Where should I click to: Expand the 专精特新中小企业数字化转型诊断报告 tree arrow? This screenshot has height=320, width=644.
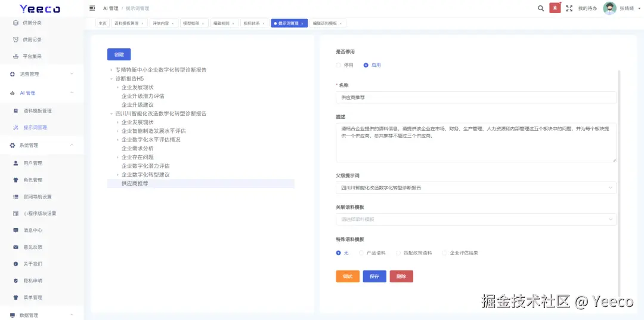pos(112,70)
